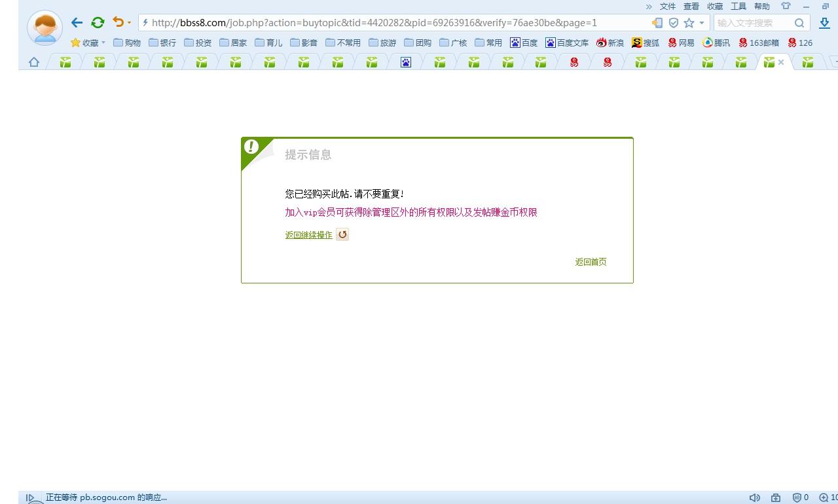Click the user avatar icon
This screenshot has height=504, width=838.
(x=45, y=27)
